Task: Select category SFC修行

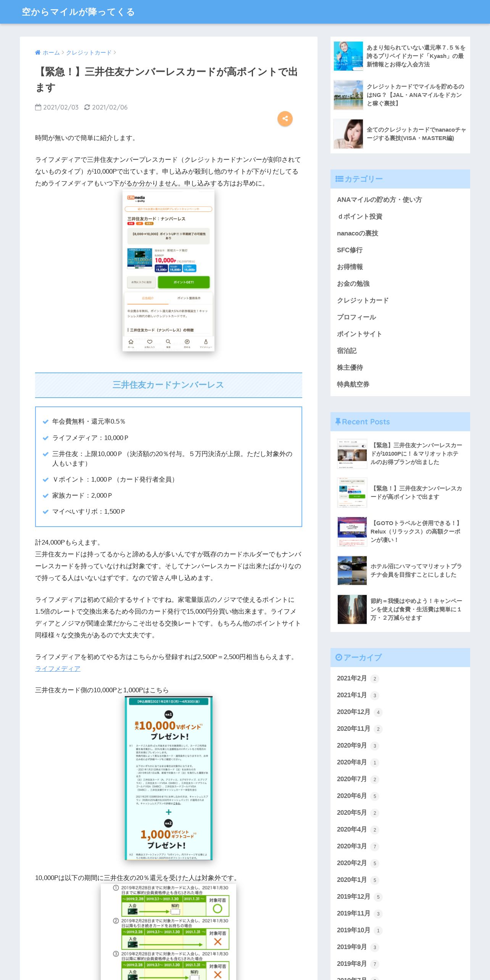Action: [x=350, y=250]
